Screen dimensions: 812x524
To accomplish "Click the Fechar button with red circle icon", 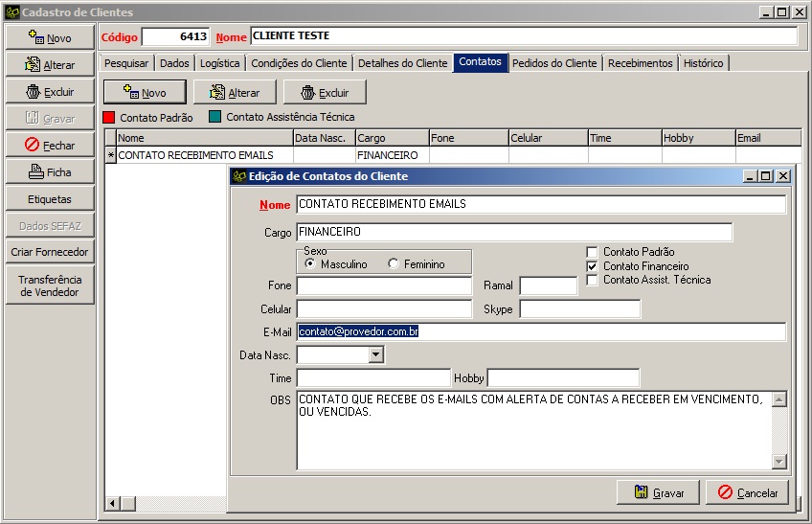I will [49, 146].
